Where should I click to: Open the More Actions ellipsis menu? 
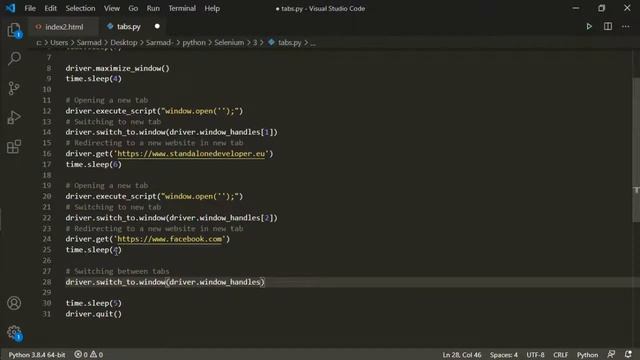point(625,27)
